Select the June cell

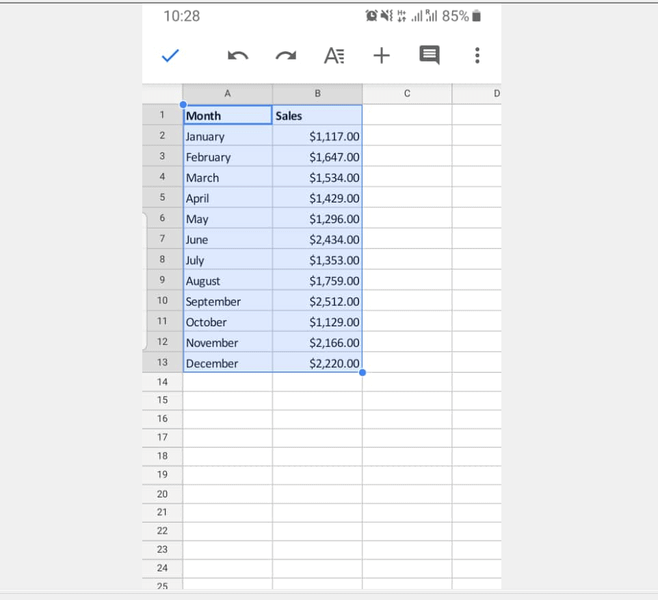[x=227, y=238]
